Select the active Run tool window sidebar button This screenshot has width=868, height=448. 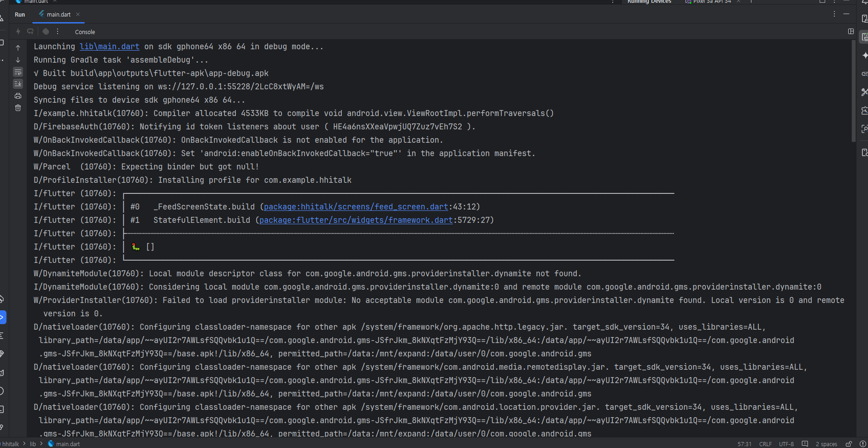[2, 317]
